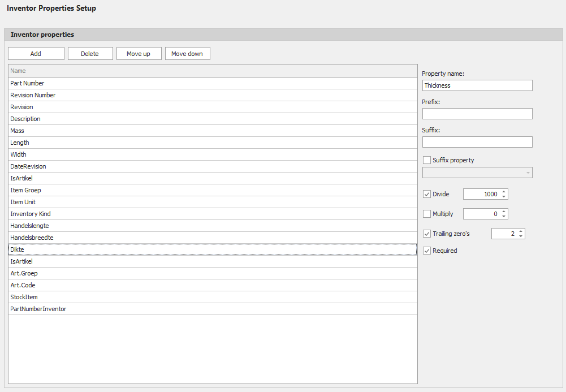This screenshot has height=392, width=566.
Task: Click the Property name field showing Thickness
Action: pyautogui.click(x=477, y=85)
